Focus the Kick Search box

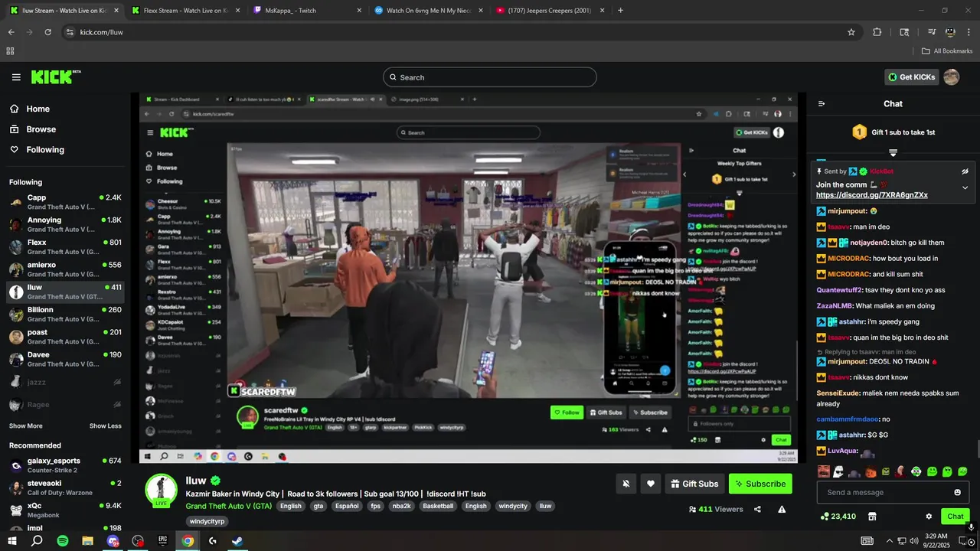pos(490,77)
